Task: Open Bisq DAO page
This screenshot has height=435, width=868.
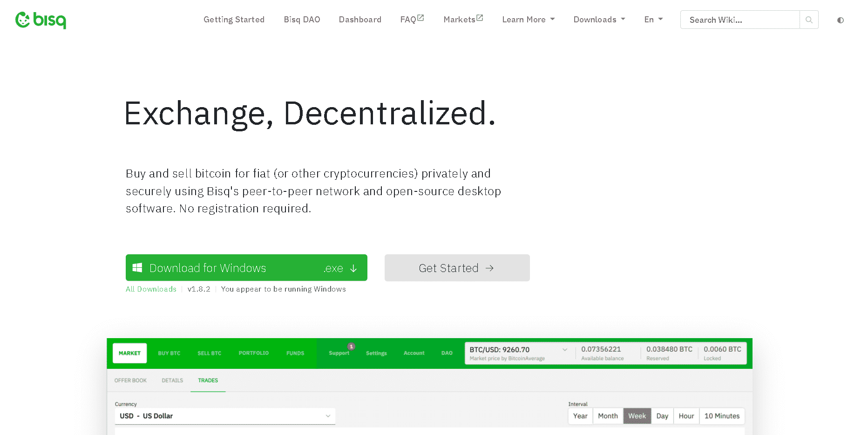Action: click(302, 20)
